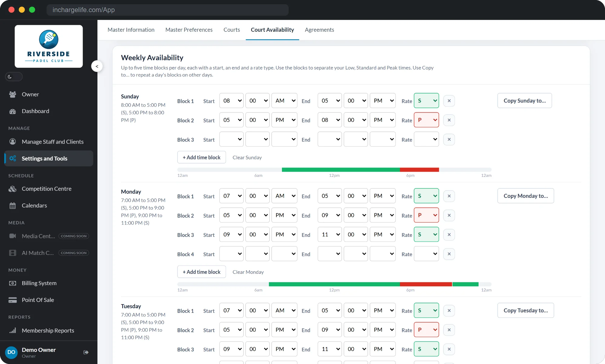The width and height of the screenshot is (605, 364).
Task: Open the Agreements tab
Action: click(319, 30)
